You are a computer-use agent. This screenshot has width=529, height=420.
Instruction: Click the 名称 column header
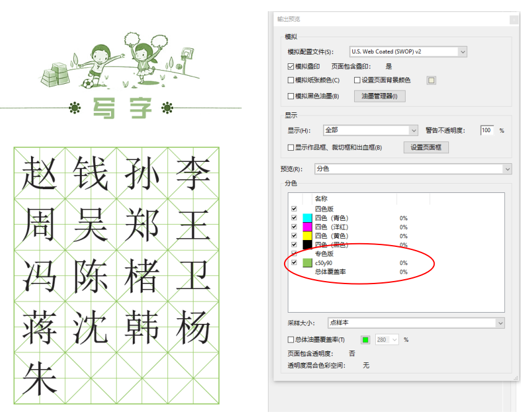tap(321, 199)
